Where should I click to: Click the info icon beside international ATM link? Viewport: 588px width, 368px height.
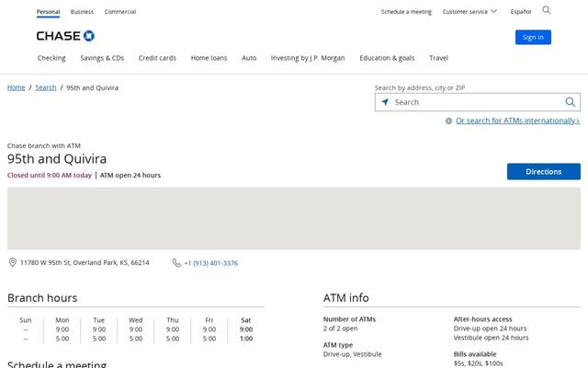tap(448, 121)
